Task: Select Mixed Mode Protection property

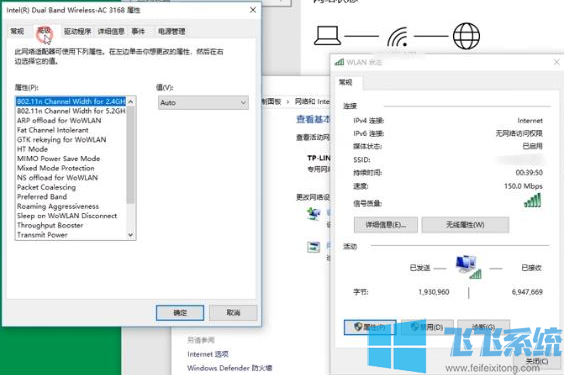Action: (56, 168)
